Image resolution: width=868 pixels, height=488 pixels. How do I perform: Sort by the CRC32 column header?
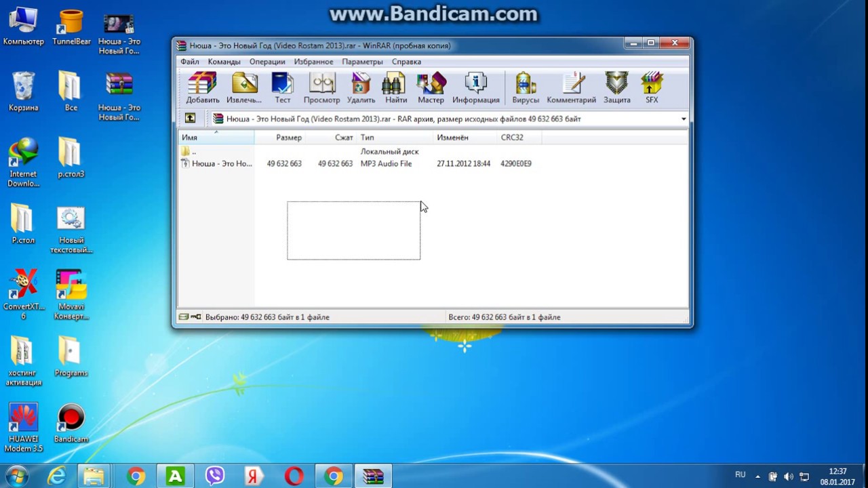[x=519, y=138]
